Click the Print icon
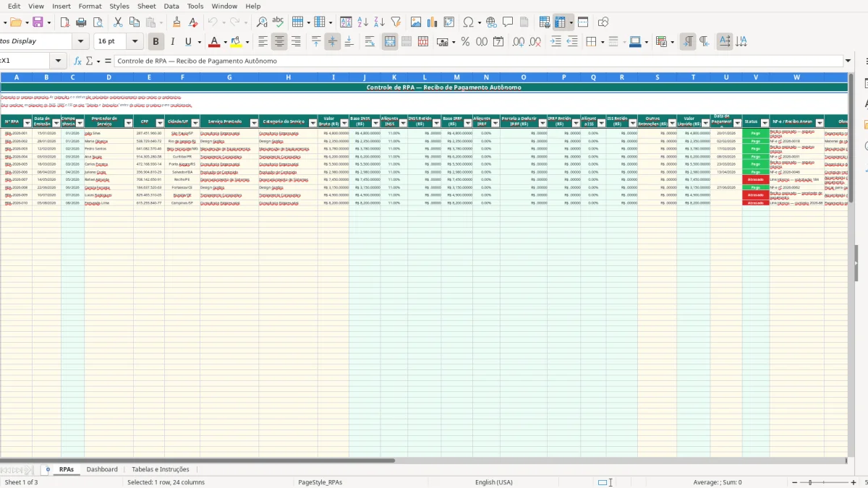The height and width of the screenshot is (488, 868). 80,22
